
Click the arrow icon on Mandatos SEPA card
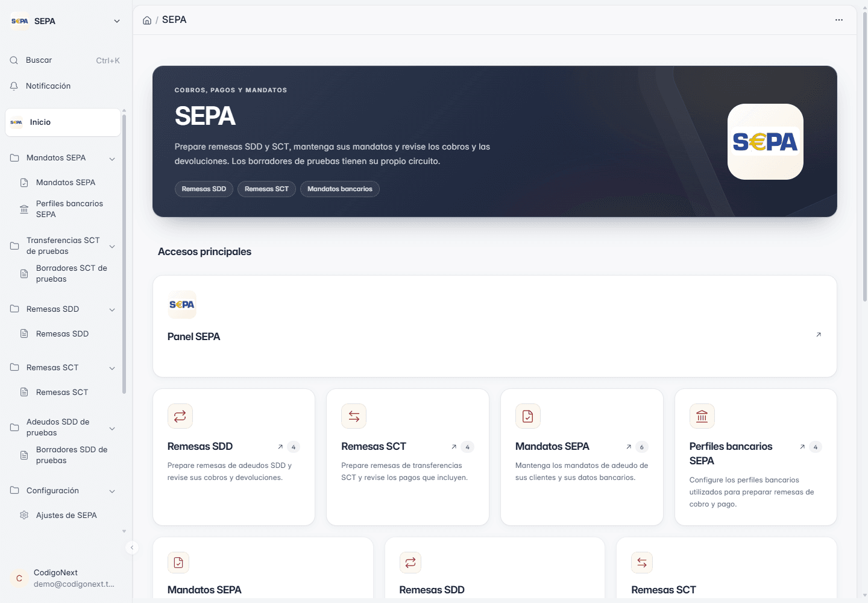pyautogui.click(x=629, y=447)
